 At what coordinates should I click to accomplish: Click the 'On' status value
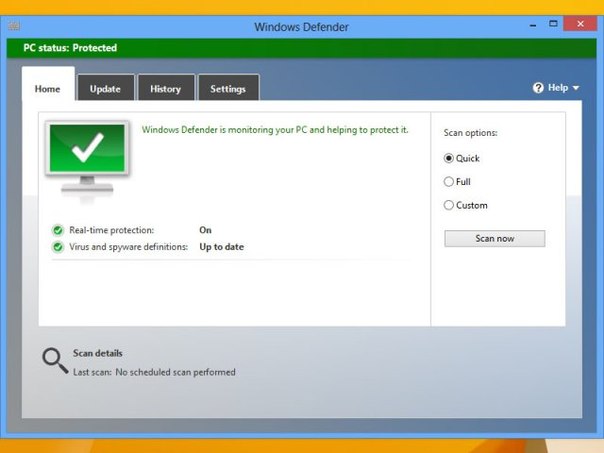point(205,230)
